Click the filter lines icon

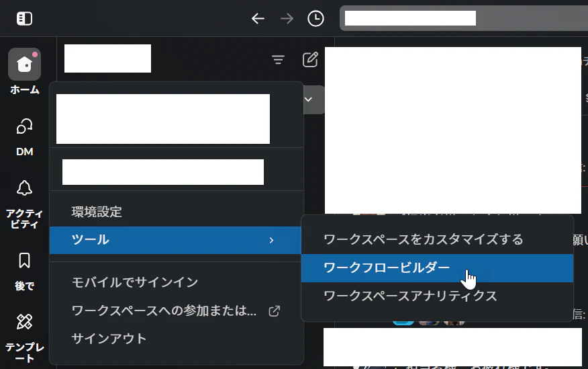click(x=278, y=60)
